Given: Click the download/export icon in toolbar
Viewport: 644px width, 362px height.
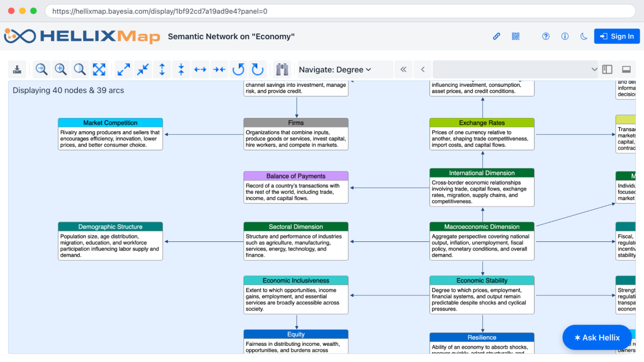Looking at the screenshot, I should pos(18,69).
